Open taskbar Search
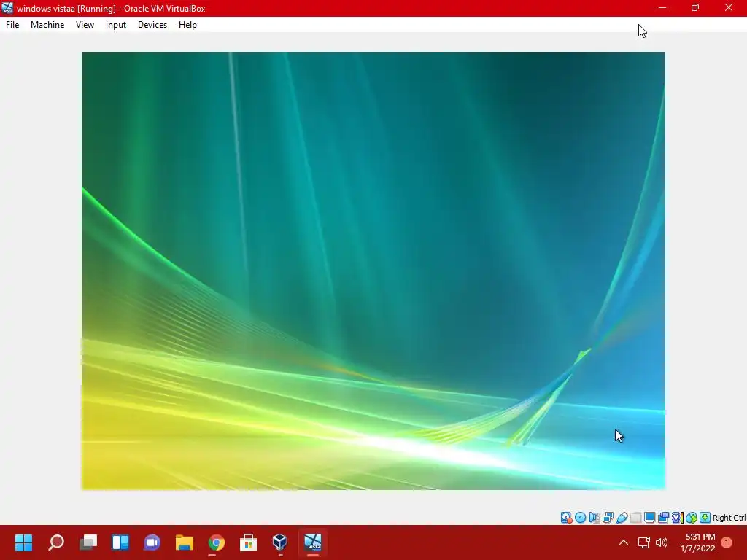This screenshot has height=560, width=747. [55, 542]
